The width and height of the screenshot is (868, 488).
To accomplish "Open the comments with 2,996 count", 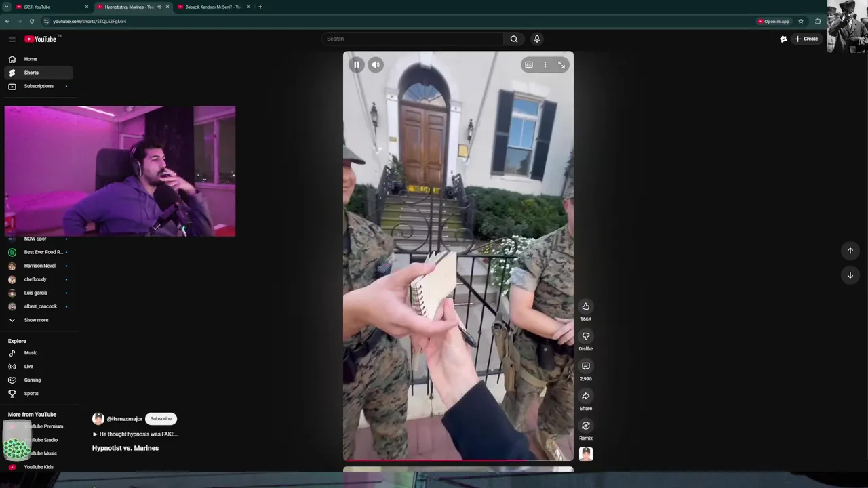I will click(586, 366).
